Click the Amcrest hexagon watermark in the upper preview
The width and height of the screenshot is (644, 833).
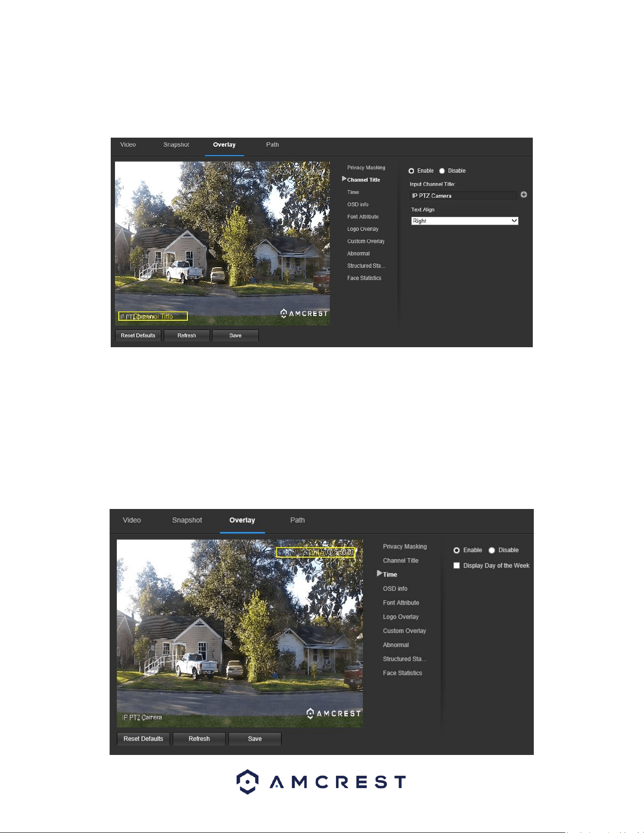click(x=283, y=313)
